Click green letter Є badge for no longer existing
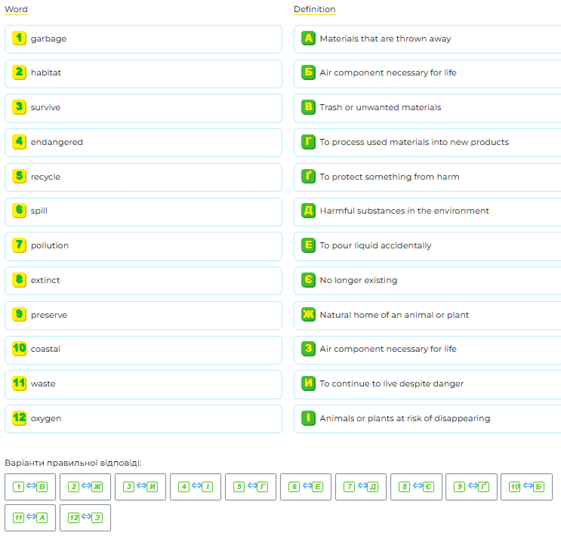This screenshot has width=561, height=542. [308, 280]
